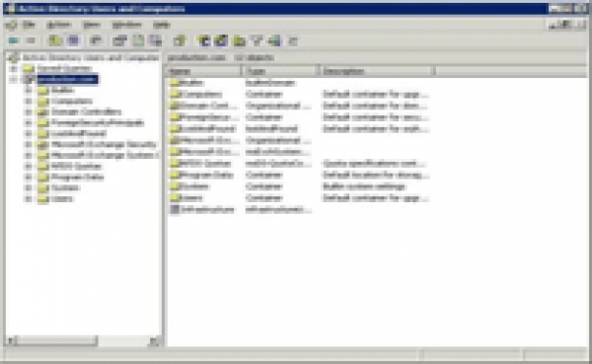Sort by the Name column header
Viewport: 592px width, 364px height.
tap(203, 71)
